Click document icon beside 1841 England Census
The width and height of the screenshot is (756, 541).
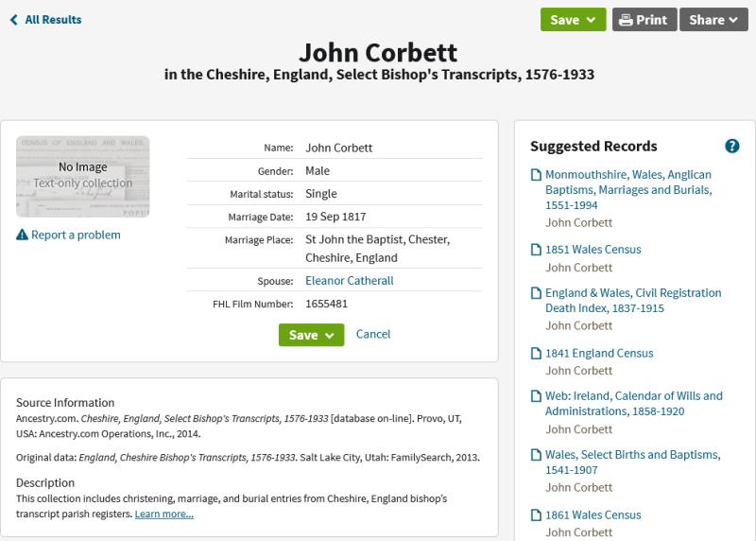(536, 354)
